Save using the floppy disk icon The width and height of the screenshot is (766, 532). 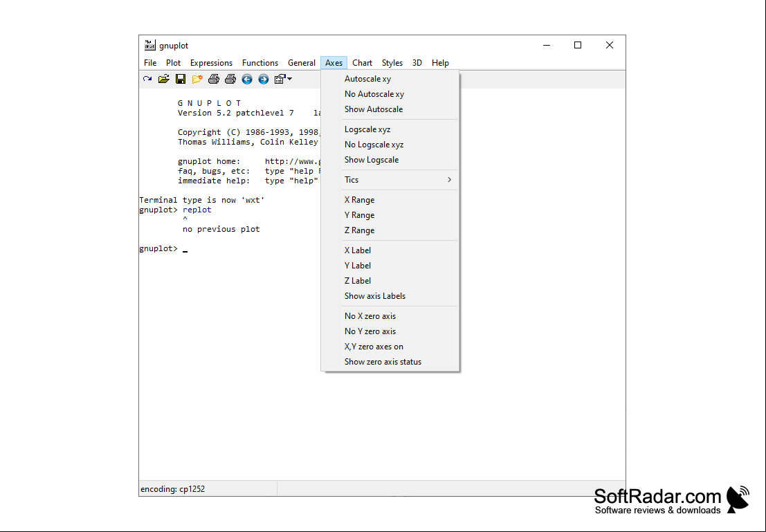tap(181, 79)
